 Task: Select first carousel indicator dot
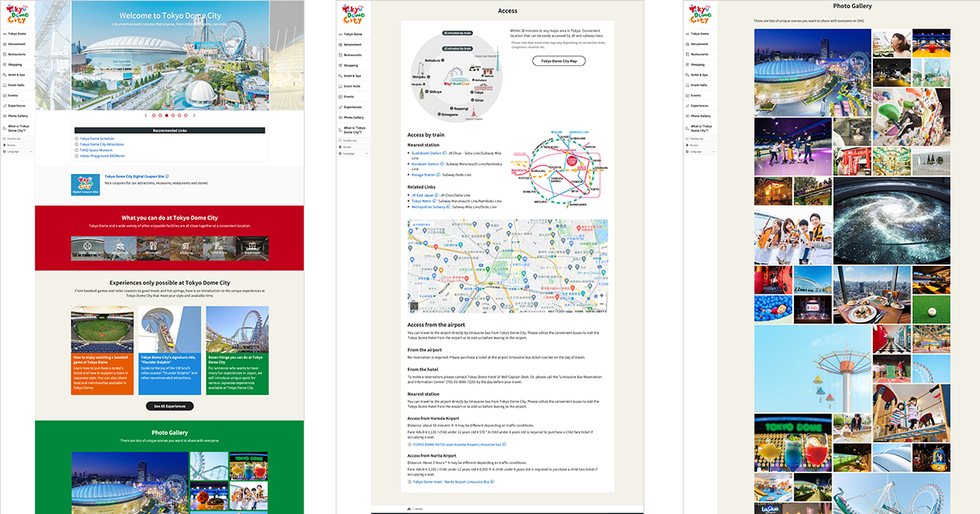[x=153, y=116]
